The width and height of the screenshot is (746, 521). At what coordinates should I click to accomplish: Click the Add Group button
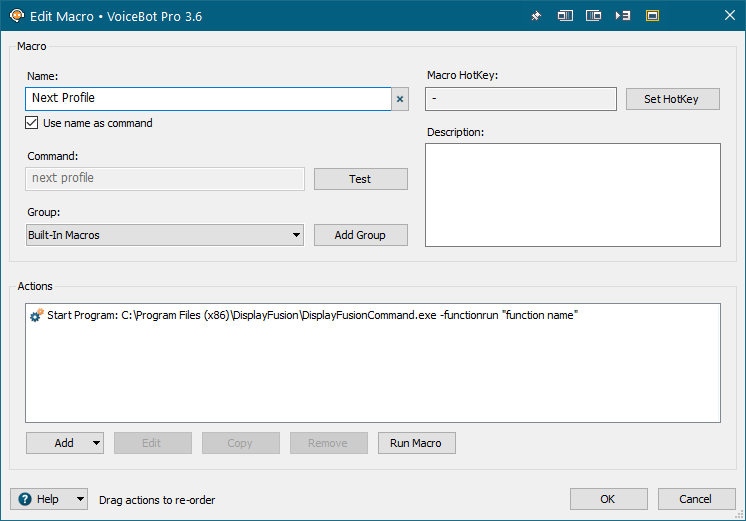pos(360,235)
